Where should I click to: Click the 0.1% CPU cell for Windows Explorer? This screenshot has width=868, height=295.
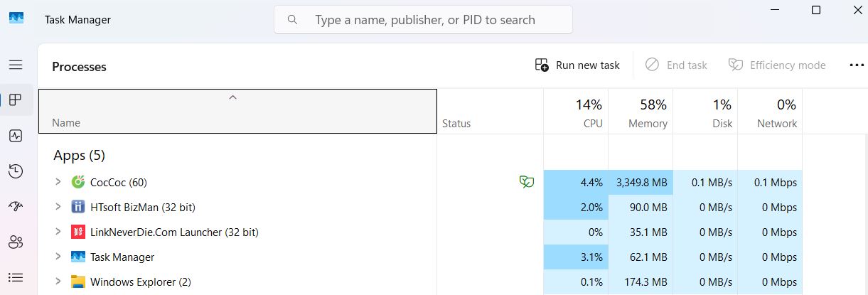(x=576, y=281)
